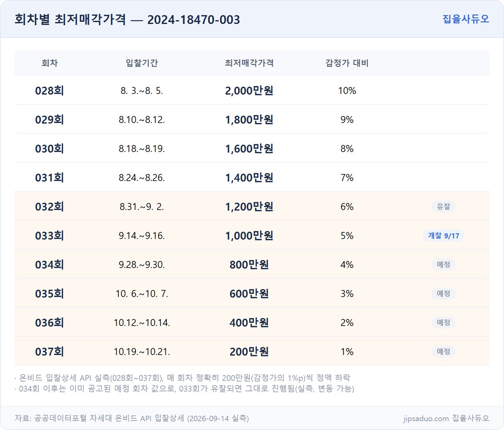Select the 037회 round cell
This screenshot has width=504, height=430.
pyautogui.click(x=50, y=351)
